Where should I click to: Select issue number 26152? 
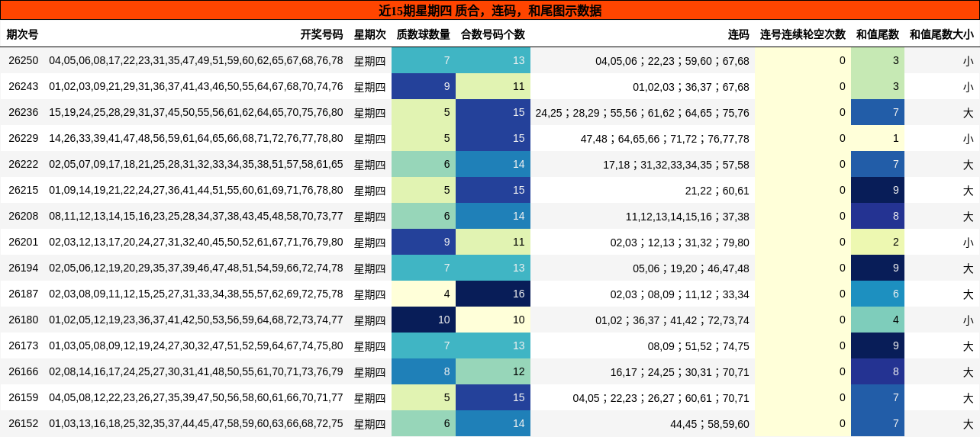coord(23,423)
